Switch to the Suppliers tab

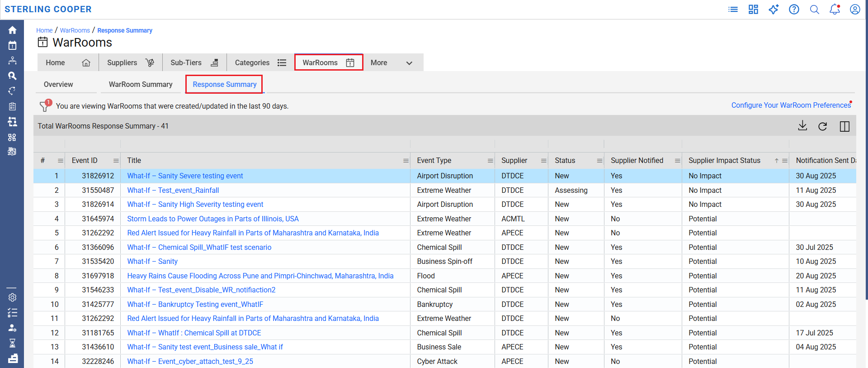coord(130,62)
